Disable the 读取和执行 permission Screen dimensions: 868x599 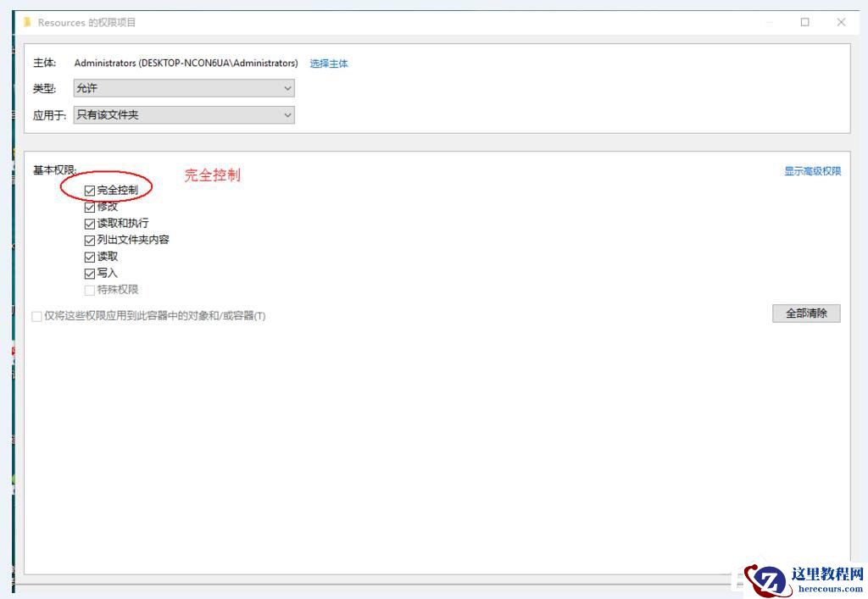click(x=90, y=223)
